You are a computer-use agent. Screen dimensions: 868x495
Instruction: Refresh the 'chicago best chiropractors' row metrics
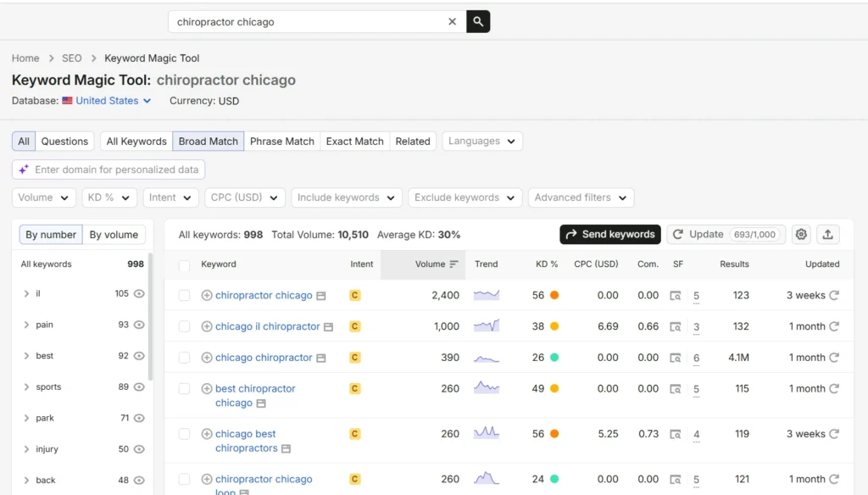point(834,433)
